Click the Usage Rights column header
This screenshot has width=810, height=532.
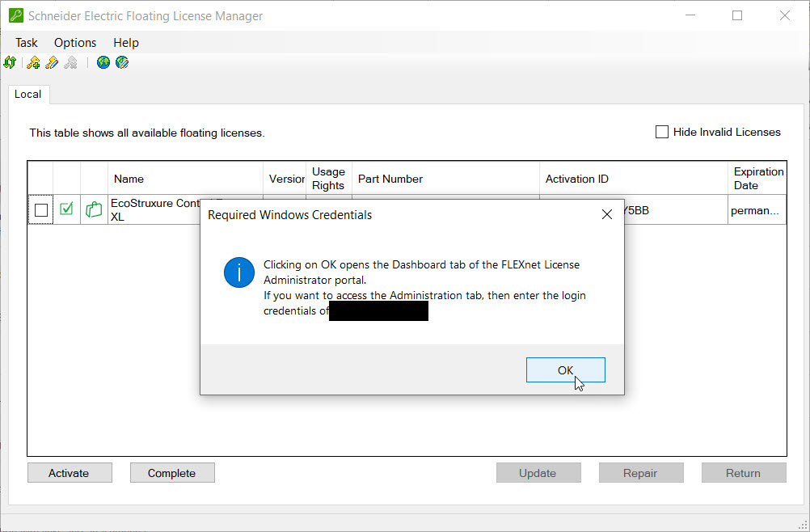coord(328,179)
